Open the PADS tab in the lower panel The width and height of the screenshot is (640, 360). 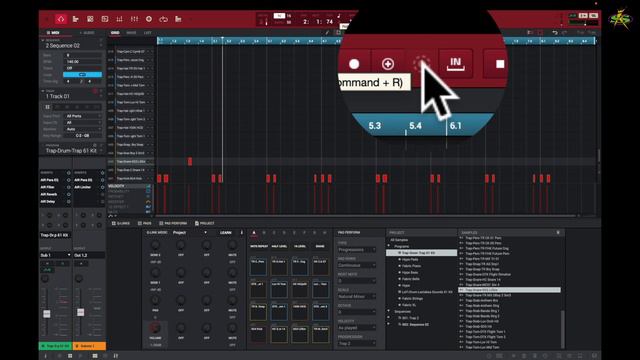[145, 223]
